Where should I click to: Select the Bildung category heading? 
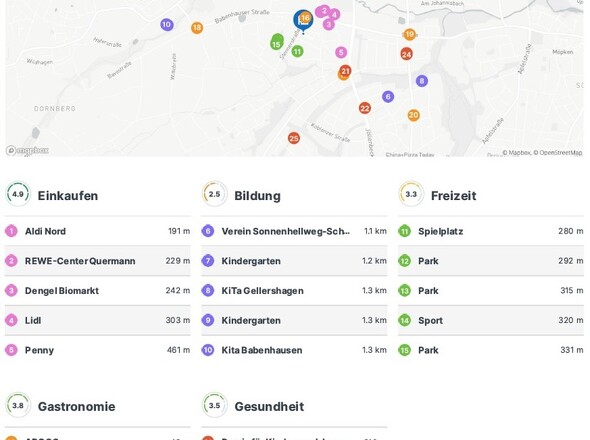pyautogui.click(x=257, y=196)
